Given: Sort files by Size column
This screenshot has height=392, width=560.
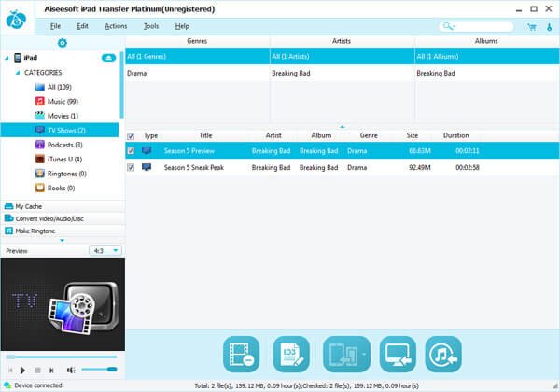Looking at the screenshot, I should click(413, 135).
